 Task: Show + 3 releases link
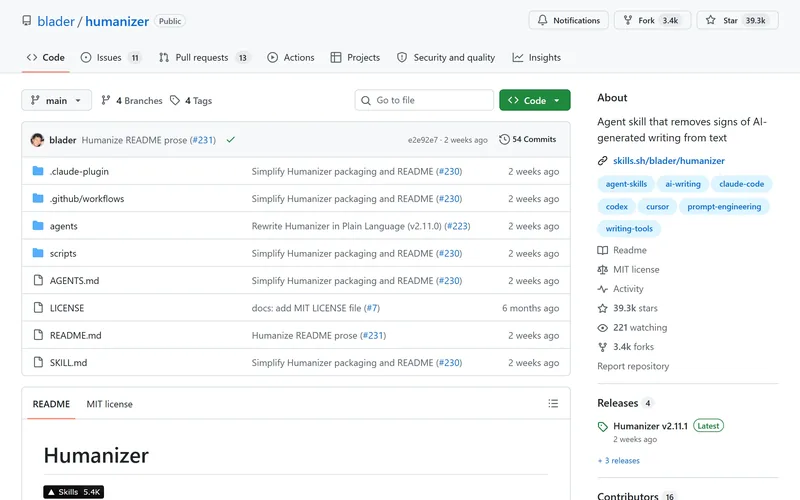point(618,460)
